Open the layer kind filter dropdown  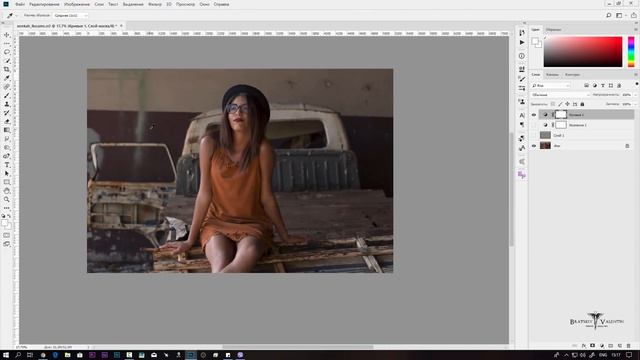[x=550, y=86]
